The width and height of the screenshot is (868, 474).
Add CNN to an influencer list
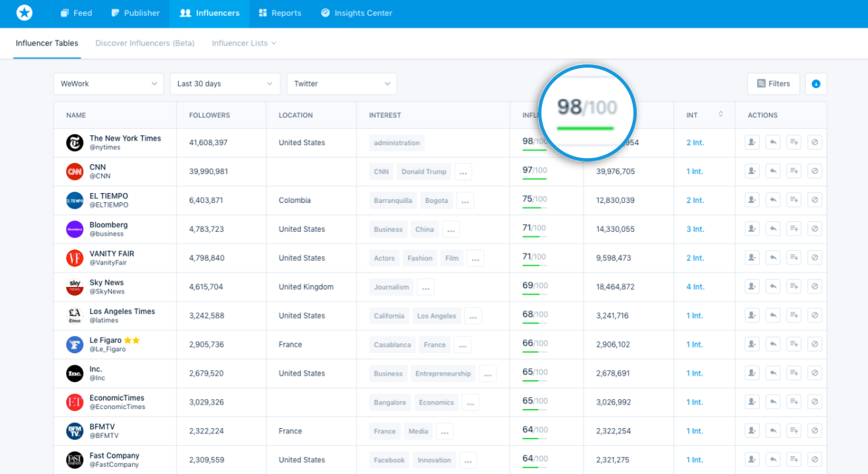(x=794, y=171)
